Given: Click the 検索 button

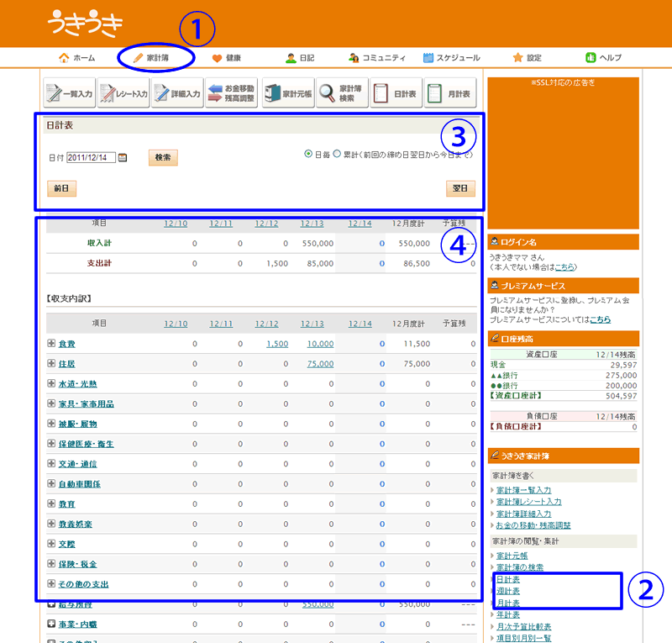Looking at the screenshot, I should 163,157.
